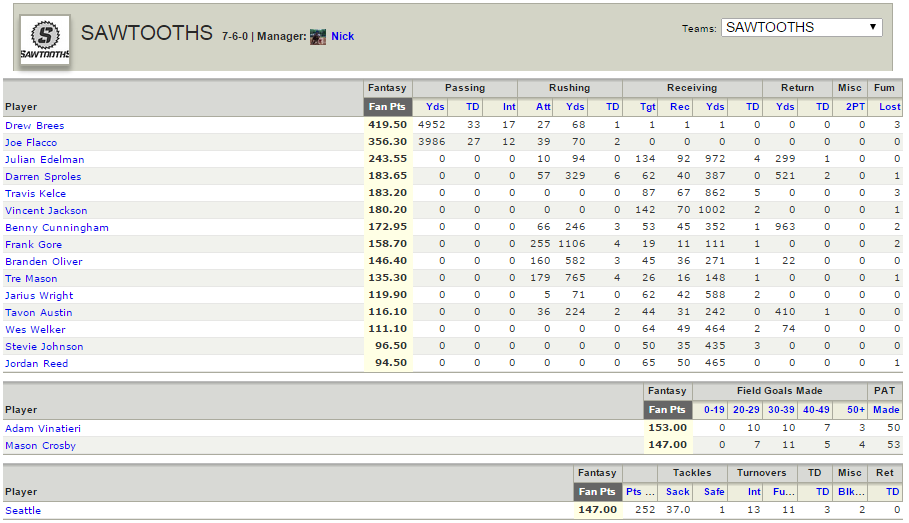Screen dimensions: 909x523
Task: Sort by Fum Lost column
Action: (890, 107)
